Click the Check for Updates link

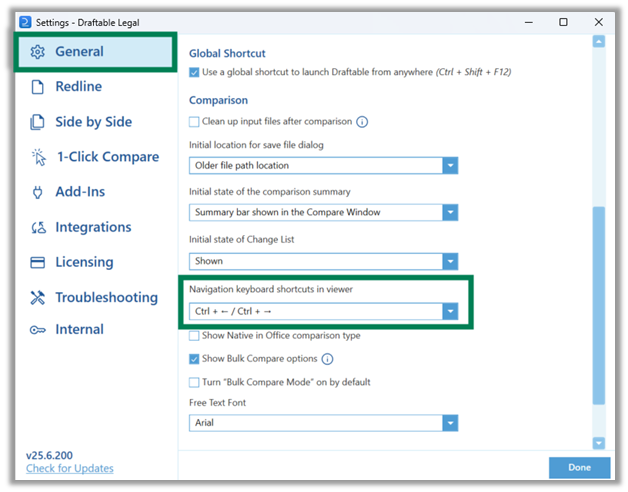[x=70, y=468]
